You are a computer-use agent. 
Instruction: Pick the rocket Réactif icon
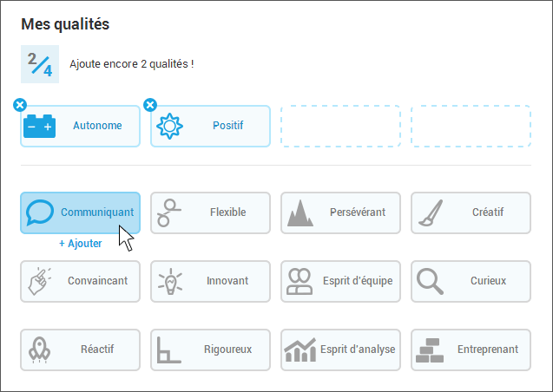39,350
